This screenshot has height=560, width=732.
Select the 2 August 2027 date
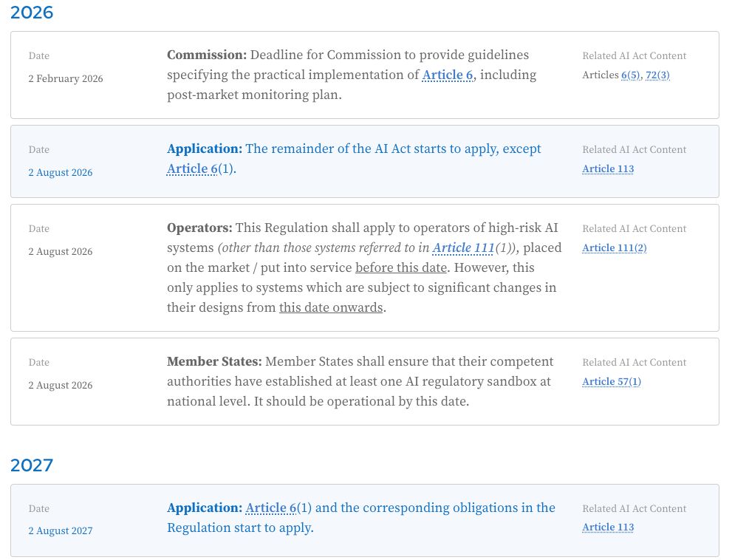(x=61, y=531)
